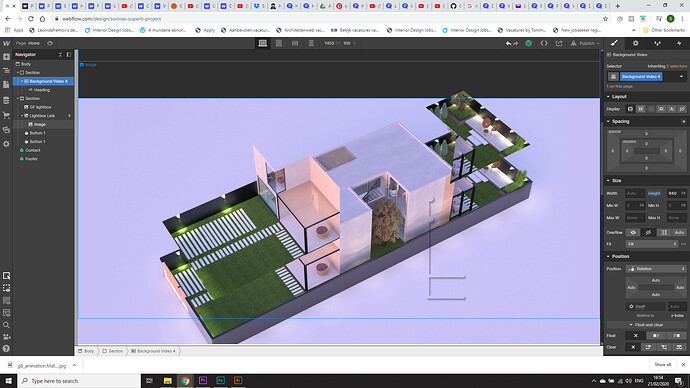Open Premiere Pro from taskbar
This screenshot has height=388, width=690.
(203, 381)
